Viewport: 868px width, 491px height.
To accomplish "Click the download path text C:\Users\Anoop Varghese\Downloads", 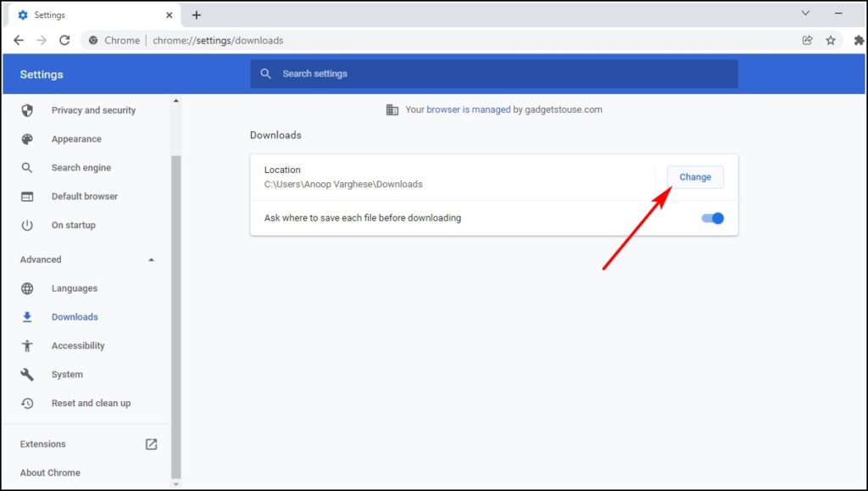I will (343, 184).
